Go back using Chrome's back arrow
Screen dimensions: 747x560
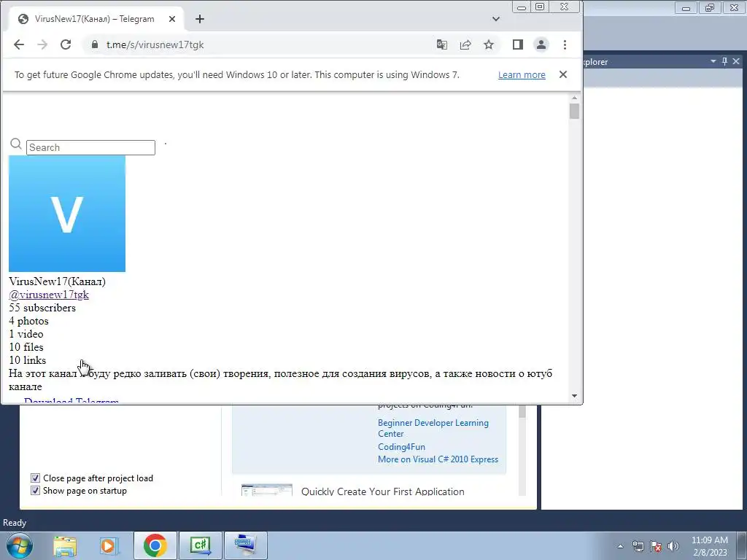click(18, 44)
